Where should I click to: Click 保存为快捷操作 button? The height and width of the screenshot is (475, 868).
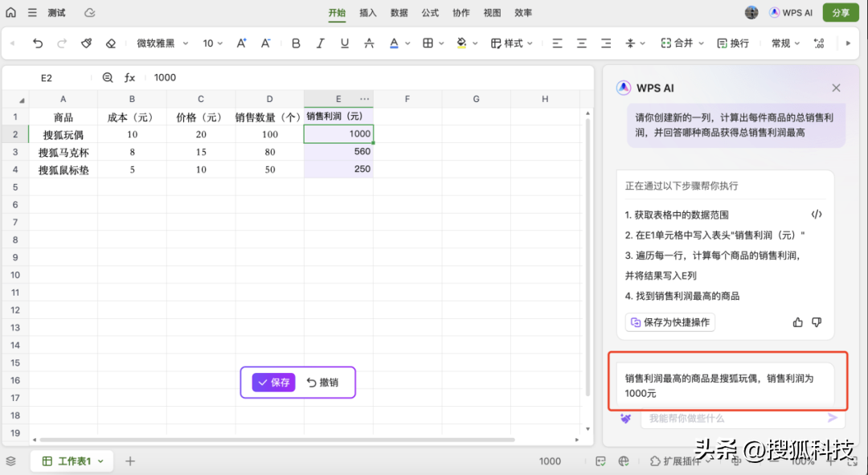click(x=669, y=322)
